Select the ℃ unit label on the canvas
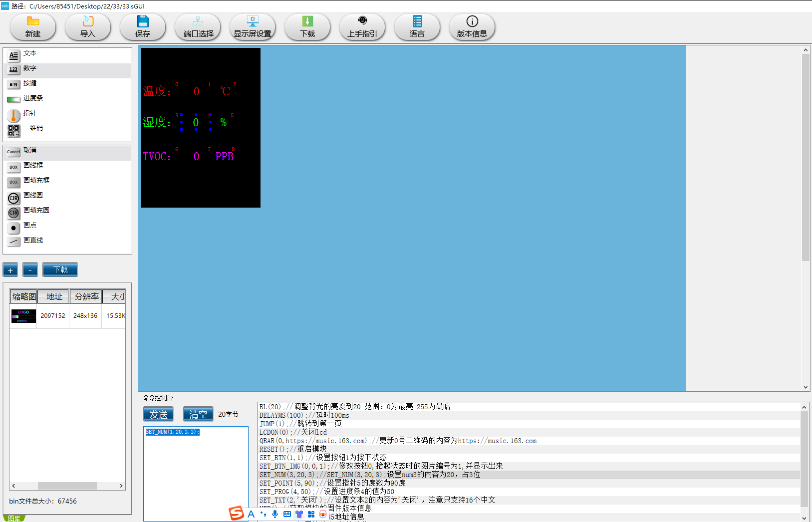 [226, 91]
